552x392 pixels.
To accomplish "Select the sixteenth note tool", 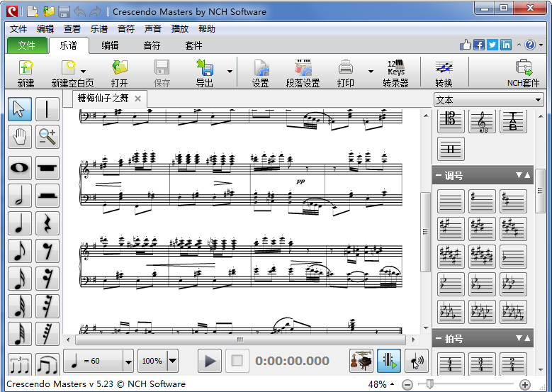I will pyautogui.click(x=20, y=279).
